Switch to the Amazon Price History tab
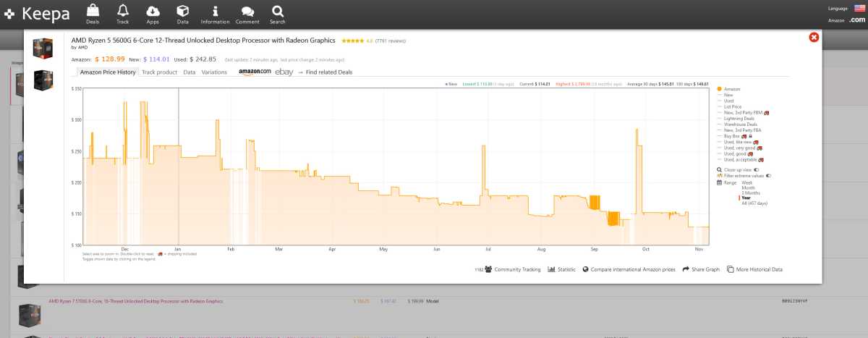868x338 pixels. 107,72
